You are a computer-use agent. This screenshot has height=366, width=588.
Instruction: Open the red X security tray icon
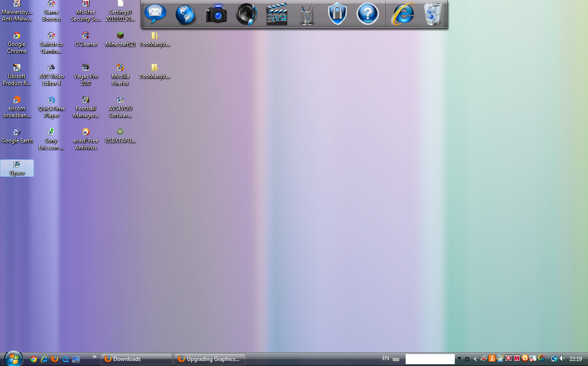point(509,359)
